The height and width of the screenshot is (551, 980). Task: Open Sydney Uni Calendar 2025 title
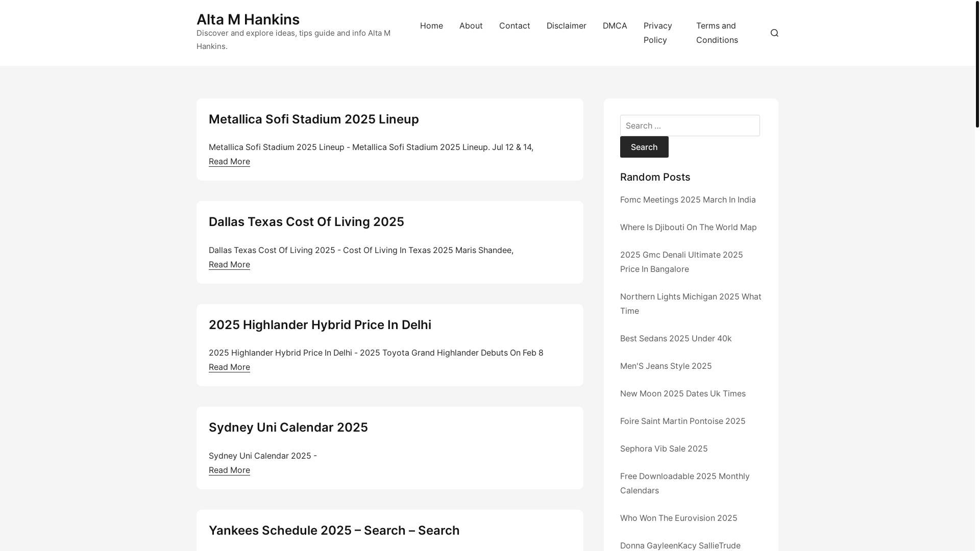click(x=288, y=428)
